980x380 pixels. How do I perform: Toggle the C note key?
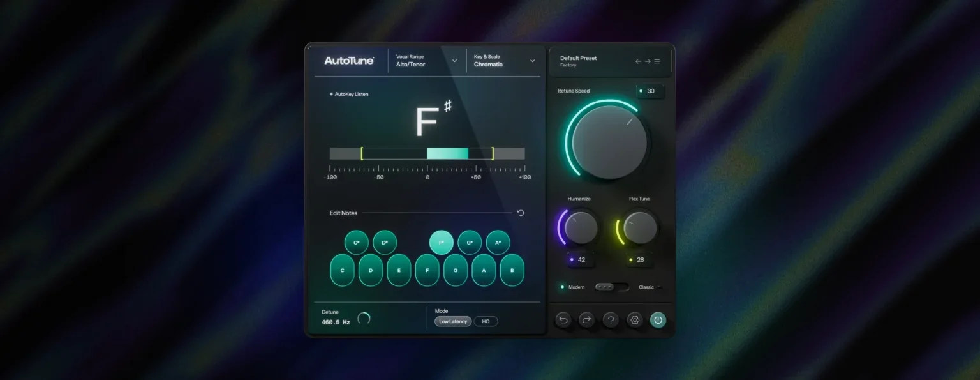(342, 270)
